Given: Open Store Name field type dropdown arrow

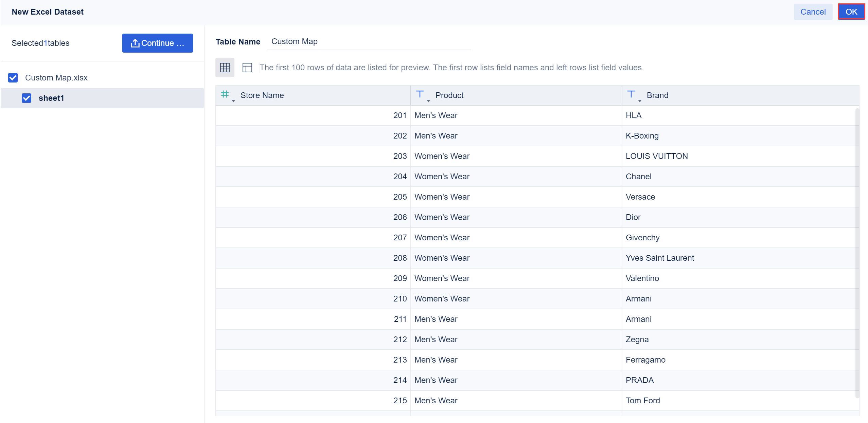Looking at the screenshot, I should pos(233,101).
